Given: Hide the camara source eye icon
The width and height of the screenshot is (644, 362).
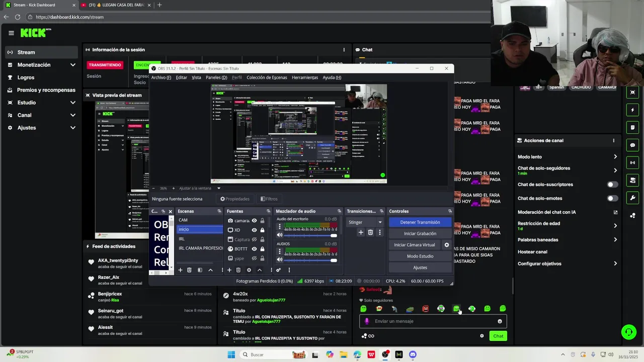Looking at the screenshot, I should click(x=254, y=221).
